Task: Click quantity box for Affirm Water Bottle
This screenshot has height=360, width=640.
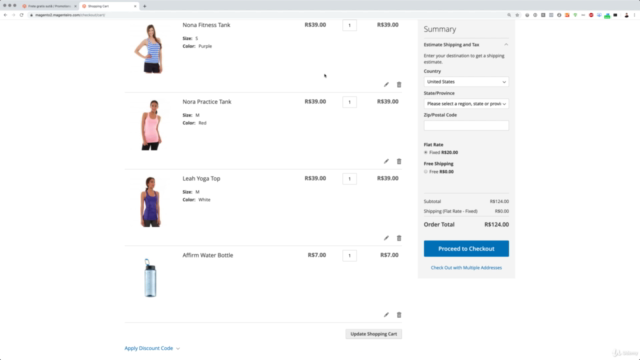Action: click(349, 256)
